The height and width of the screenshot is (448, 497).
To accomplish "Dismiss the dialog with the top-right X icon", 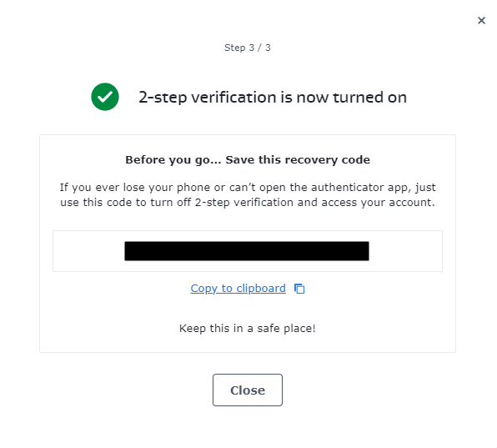I will (481, 21).
